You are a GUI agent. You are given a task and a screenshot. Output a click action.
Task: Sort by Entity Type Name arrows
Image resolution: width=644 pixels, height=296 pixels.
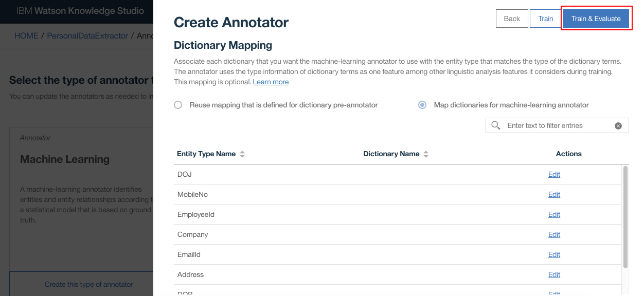242,154
